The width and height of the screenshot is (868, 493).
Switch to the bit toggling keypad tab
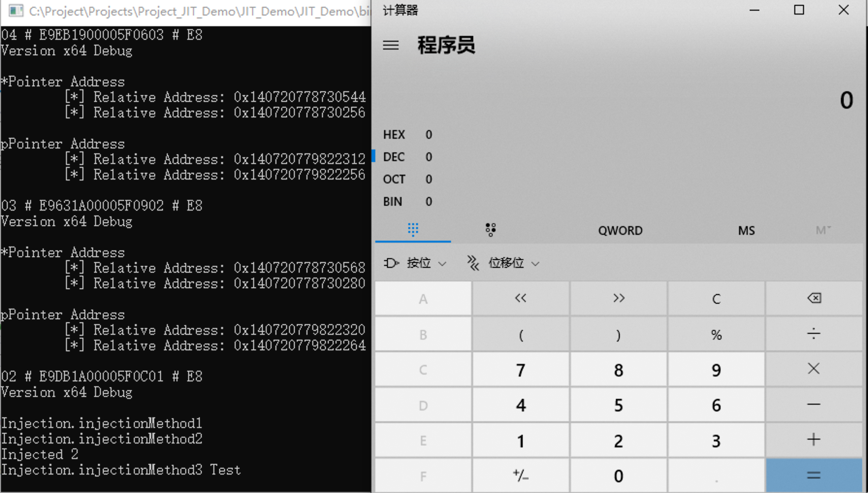pyautogui.click(x=491, y=230)
